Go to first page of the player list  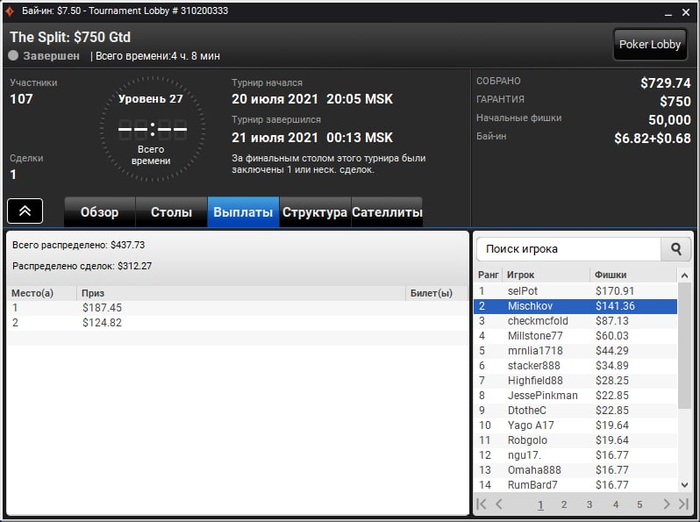coord(482,504)
